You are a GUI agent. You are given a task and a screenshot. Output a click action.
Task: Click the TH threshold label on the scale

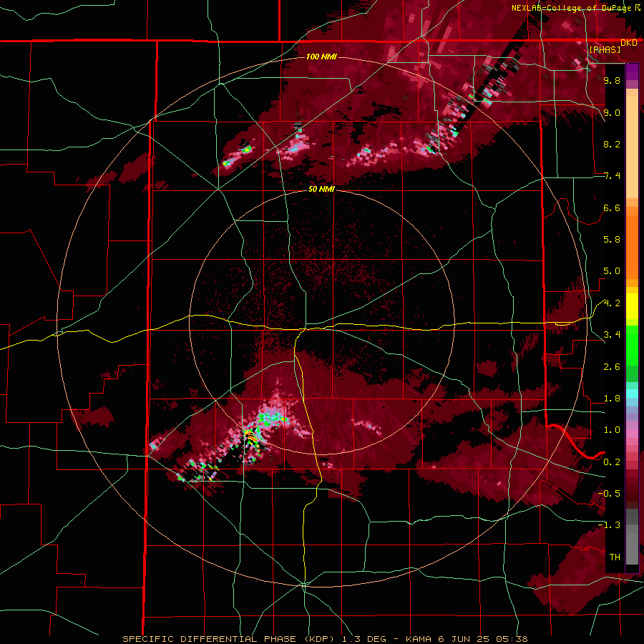click(615, 557)
